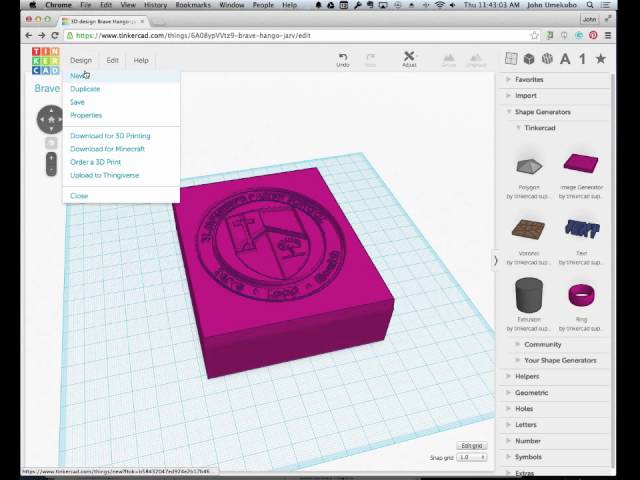Screen dimensions: 640x480
Task: Select the workplane icon in toolbar
Action: click(511, 59)
